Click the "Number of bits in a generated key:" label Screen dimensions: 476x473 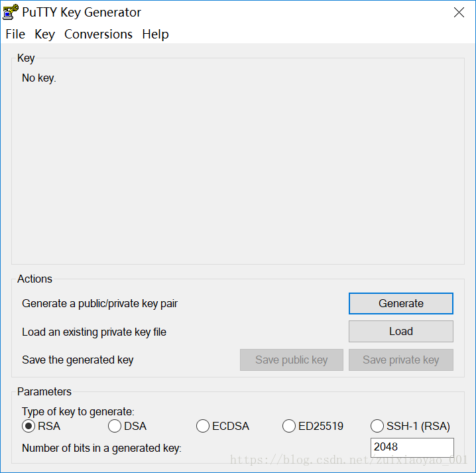point(101,448)
